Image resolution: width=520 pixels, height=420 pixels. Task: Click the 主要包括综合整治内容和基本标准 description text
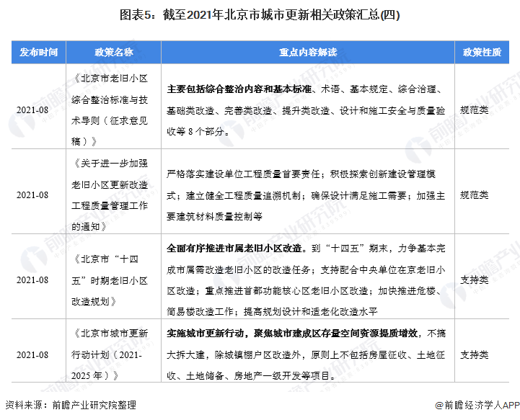coord(239,89)
